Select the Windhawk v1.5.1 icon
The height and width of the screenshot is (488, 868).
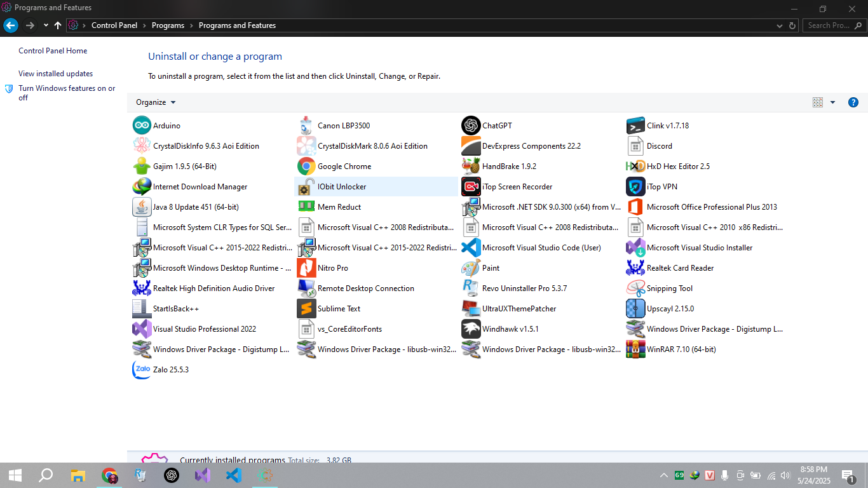[x=471, y=329]
